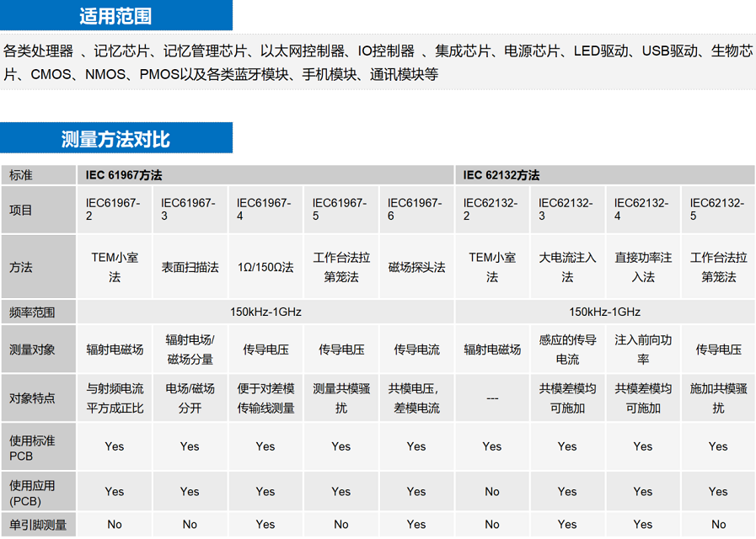Image resolution: width=756 pixels, height=539 pixels.
Task: Click 辐射电磁场 under IEC61967-2
Action: pyautogui.click(x=115, y=350)
